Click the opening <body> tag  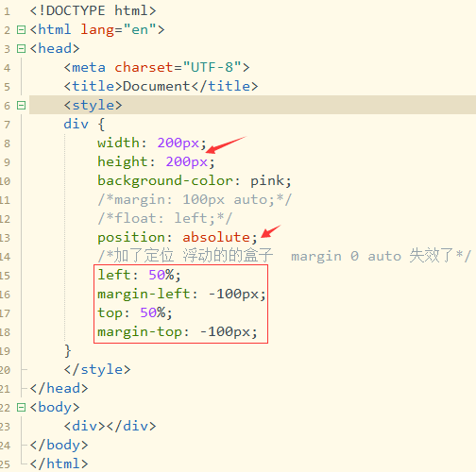click(55, 408)
